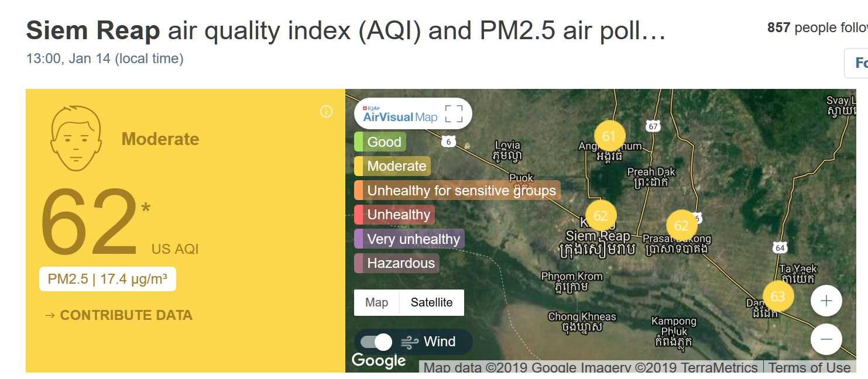Toggle the Wind switch off

376,342
